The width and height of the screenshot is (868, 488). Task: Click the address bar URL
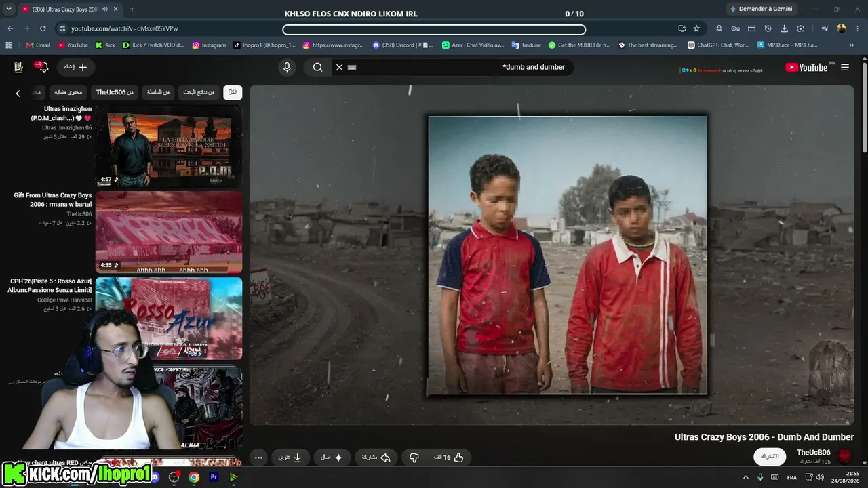124,28
